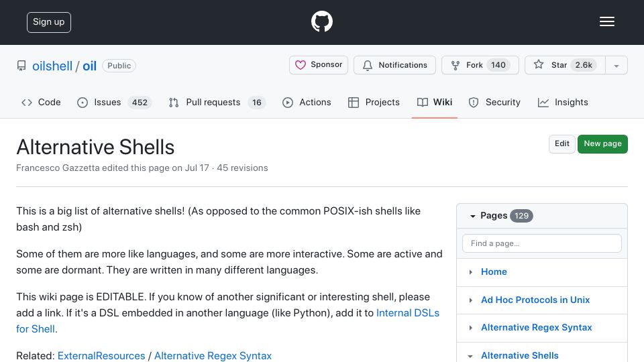Switch to Pull requests tab
Viewport: 644px width, 362px height.
[217, 102]
